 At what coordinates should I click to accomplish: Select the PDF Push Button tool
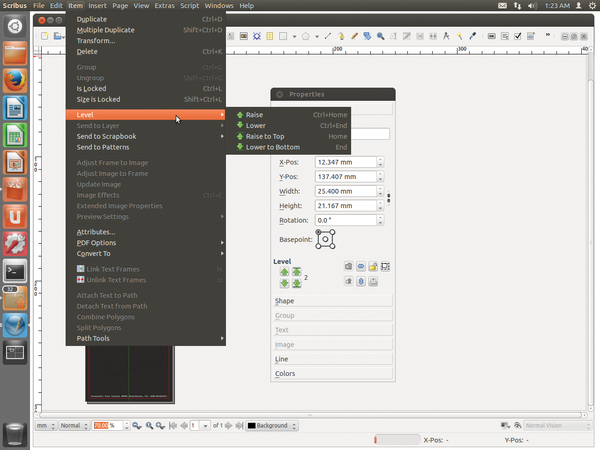click(492, 36)
